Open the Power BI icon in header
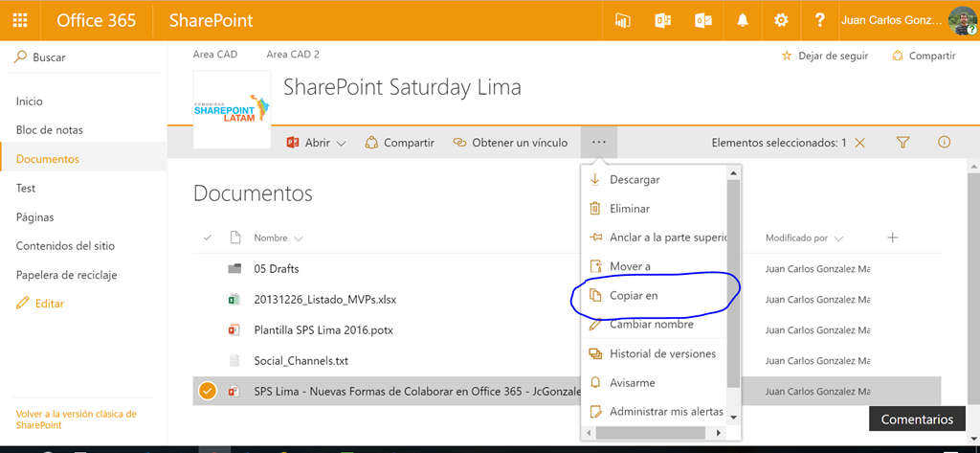The image size is (980, 453). tap(622, 21)
